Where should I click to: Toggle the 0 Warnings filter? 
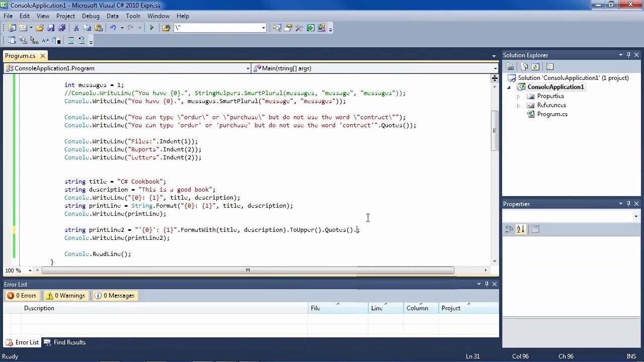(65, 296)
